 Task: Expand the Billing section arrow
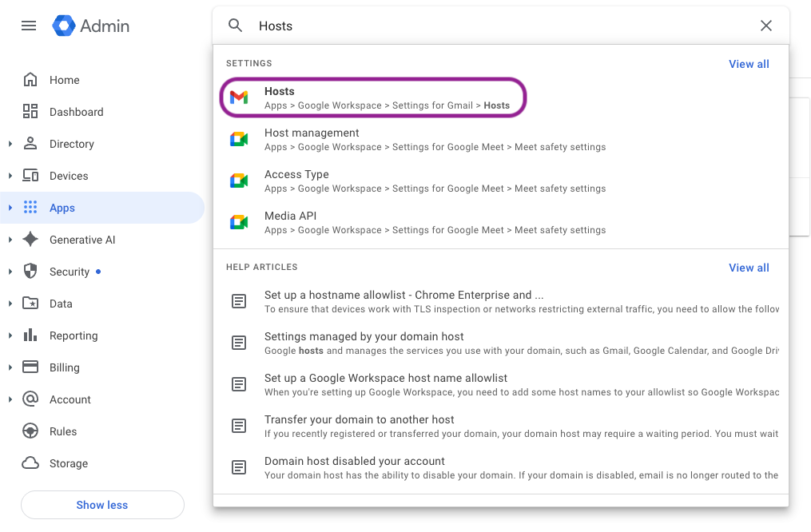pyautogui.click(x=10, y=367)
